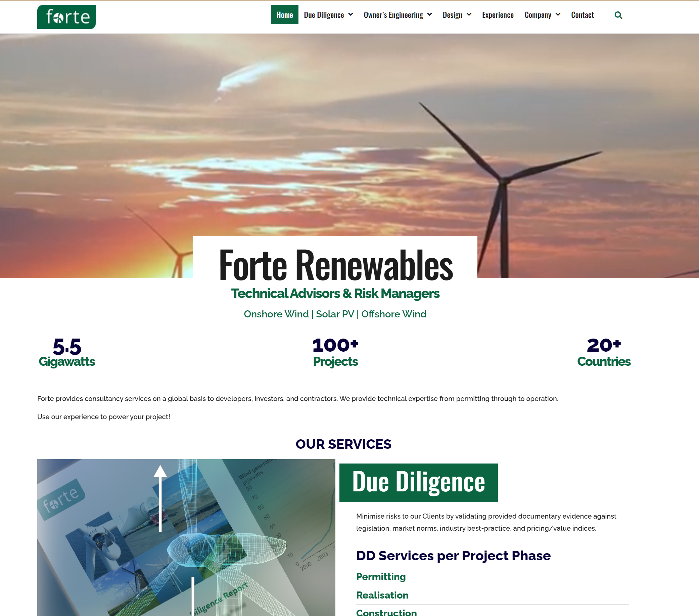Click the Onshore Wind text in hero

[x=276, y=314]
